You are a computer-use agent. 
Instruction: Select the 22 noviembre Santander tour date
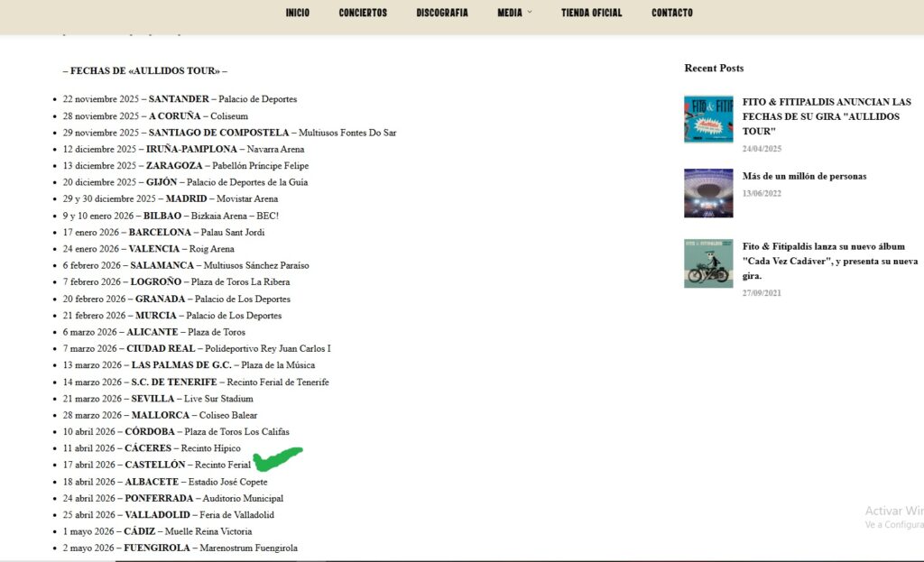(x=180, y=99)
